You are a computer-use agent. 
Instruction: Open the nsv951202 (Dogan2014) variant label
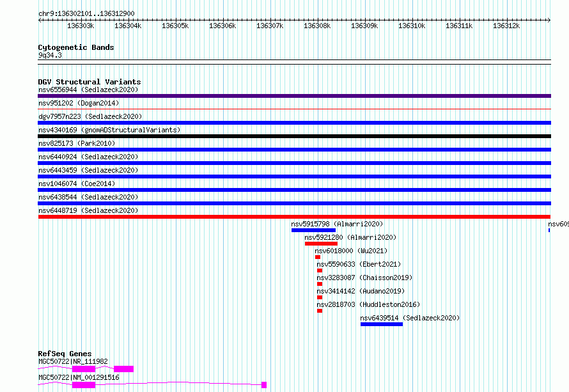click(x=79, y=103)
